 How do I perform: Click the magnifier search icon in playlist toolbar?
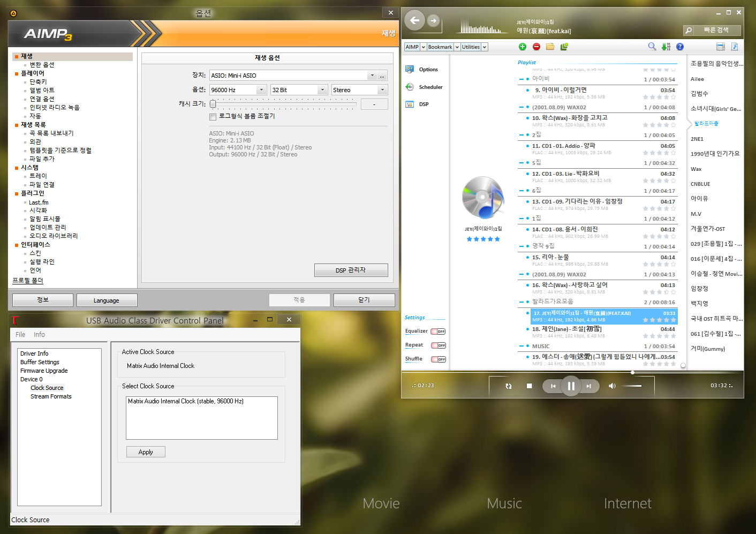(652, 47)
